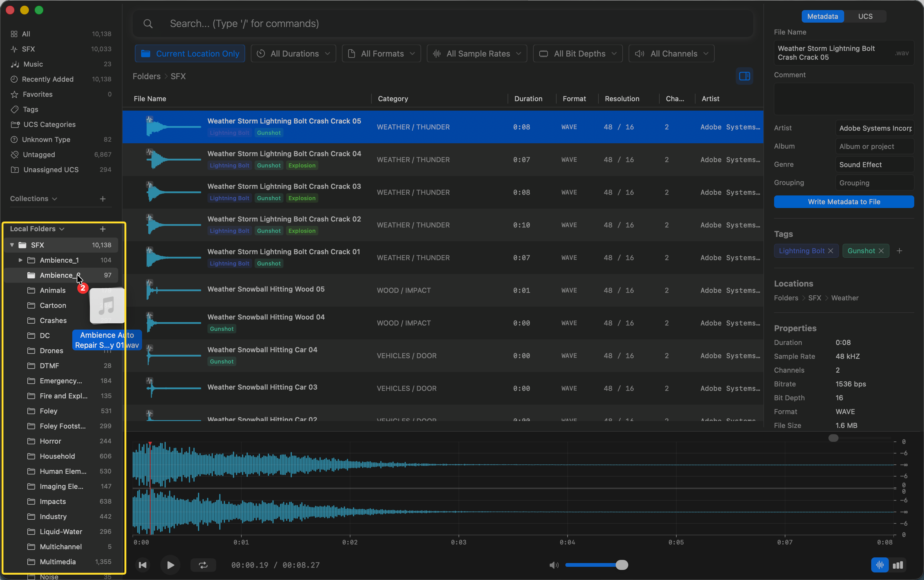Open the Foley folder
Image resolution: width=924 pixels, height=580 pixels.
pos(61,411)
